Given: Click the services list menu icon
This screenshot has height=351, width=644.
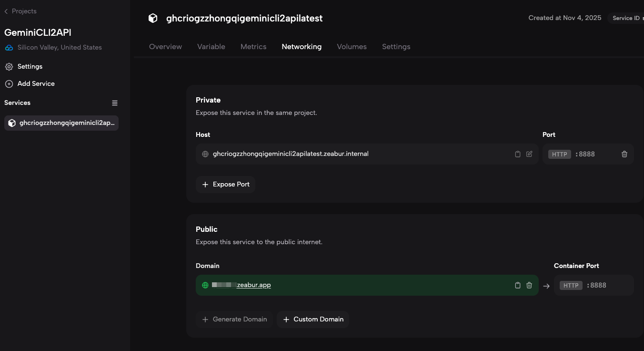Looking at the screenshot, I should coord(115,103).
